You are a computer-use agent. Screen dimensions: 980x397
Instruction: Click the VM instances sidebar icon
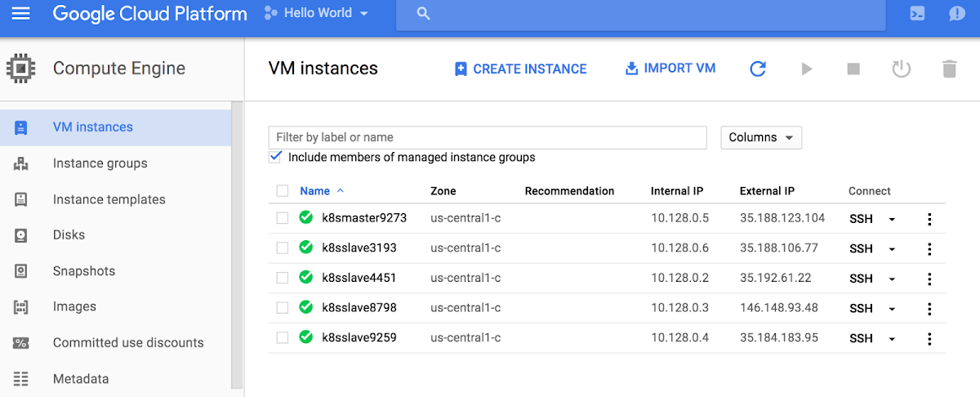[x=21, y=127]
